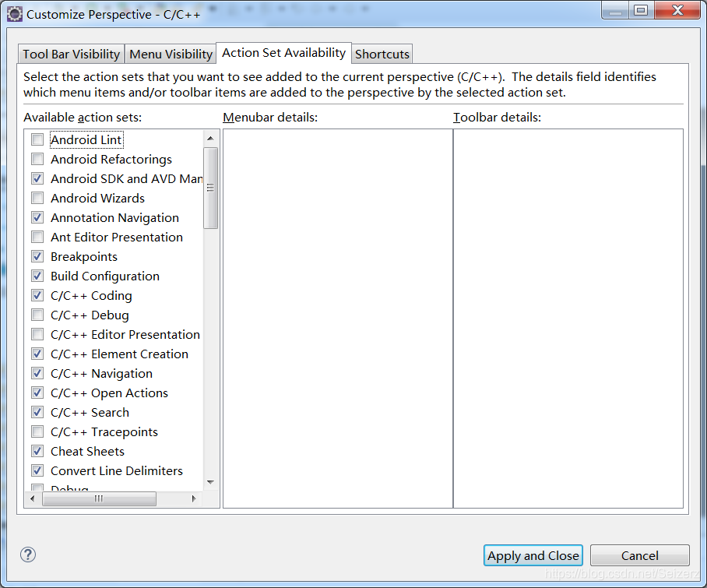Uncheck the Annotation Navigation checkbox
This screenshot has height=588, width=707.
click(37, 217)
